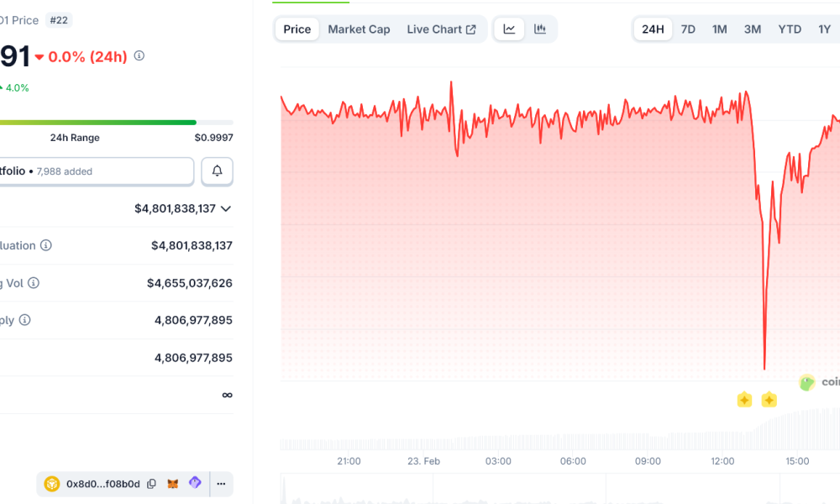Set a price alert with the bell icon
Image resolution: width=840 pixels, height=504 pixels.
[217, 171]
